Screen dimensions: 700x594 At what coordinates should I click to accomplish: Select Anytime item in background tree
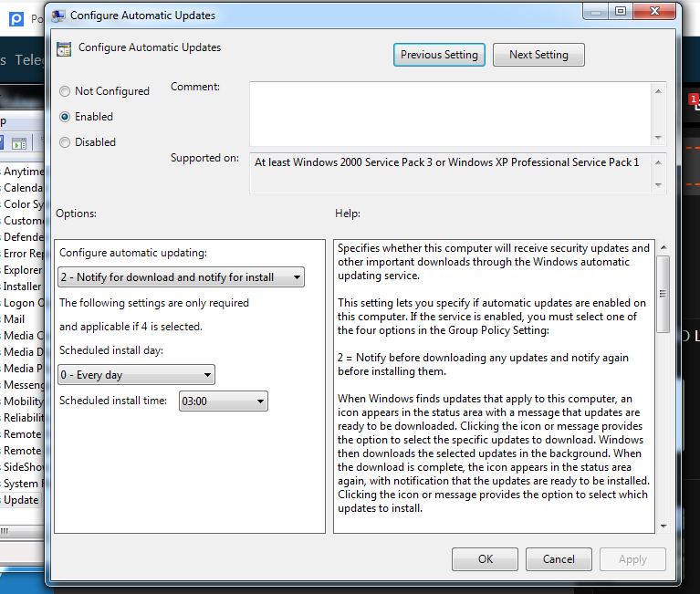tap(23, 172)
